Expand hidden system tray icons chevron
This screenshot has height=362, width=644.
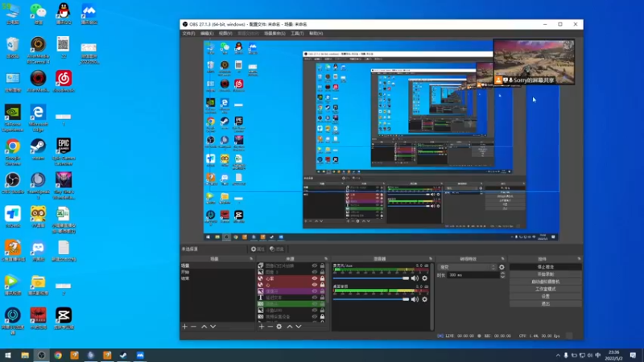pyautogui.click(x=558, y=356)
